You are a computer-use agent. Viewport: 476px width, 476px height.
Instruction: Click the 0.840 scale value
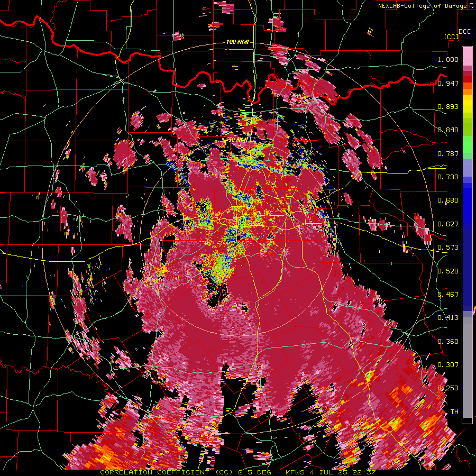(448, 130)
